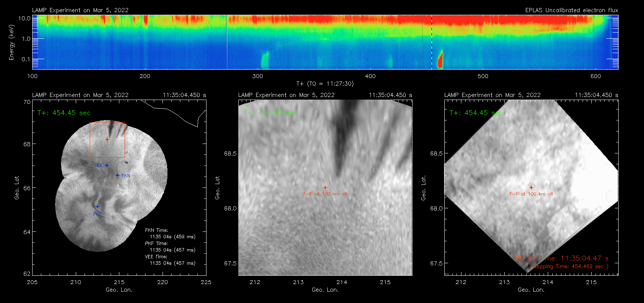Click the '600' tick on spectrogram time axis
The width and height of the screenshot is (644, 303).
pyautogui.click(x=596, y=76)
